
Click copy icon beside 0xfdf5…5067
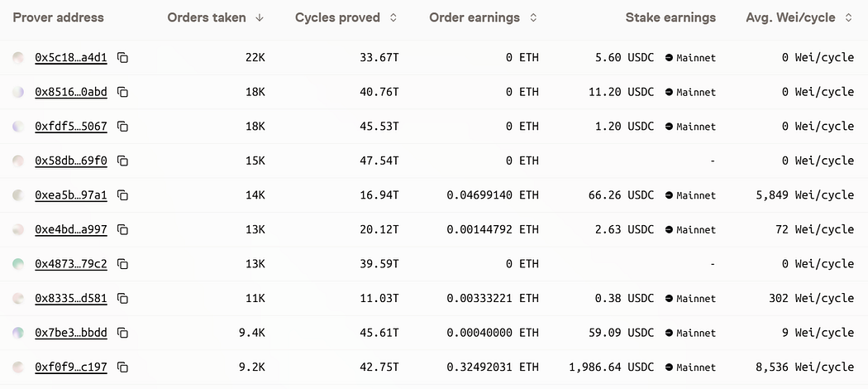tap(123, 127)
